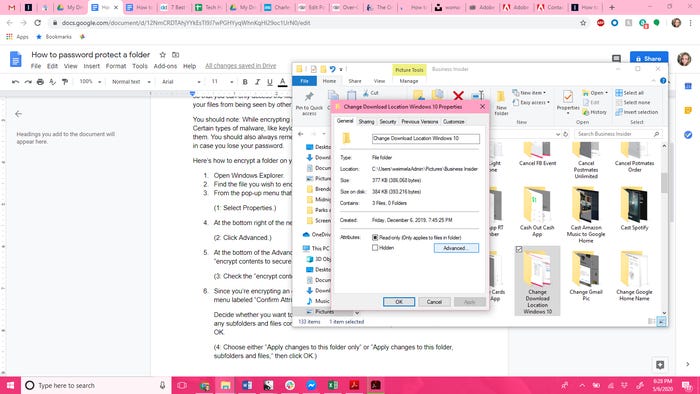The image size is (700, 394).
Task: Click the Bold formatting icon in Docs
Action: 245,82
